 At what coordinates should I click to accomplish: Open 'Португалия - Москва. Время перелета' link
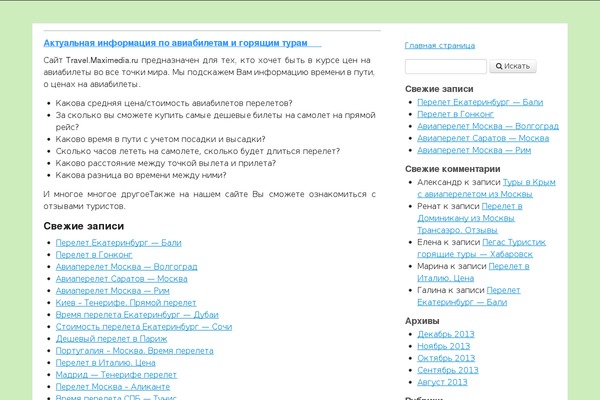tap(134, 351)
